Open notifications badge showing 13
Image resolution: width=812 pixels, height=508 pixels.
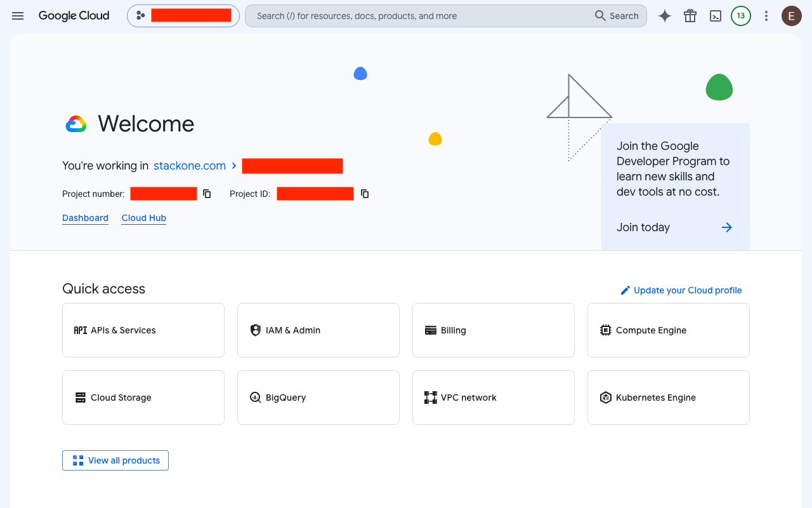(741, 16)
